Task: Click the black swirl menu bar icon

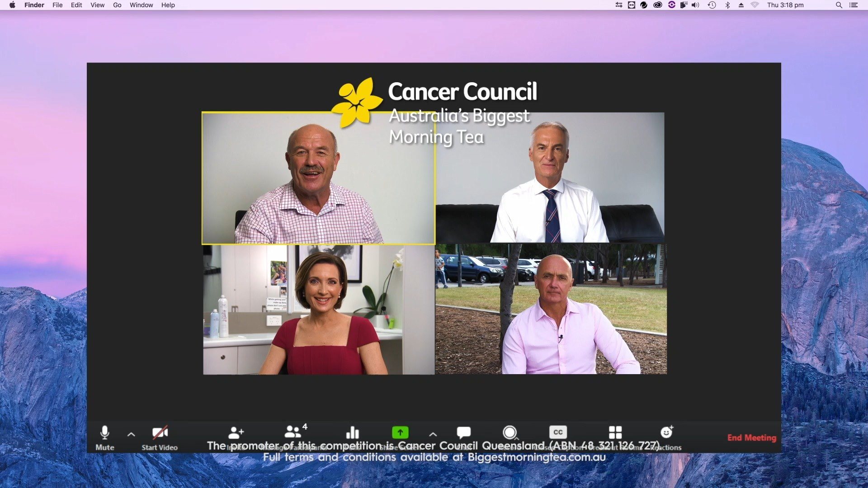Action: point(644,5)
